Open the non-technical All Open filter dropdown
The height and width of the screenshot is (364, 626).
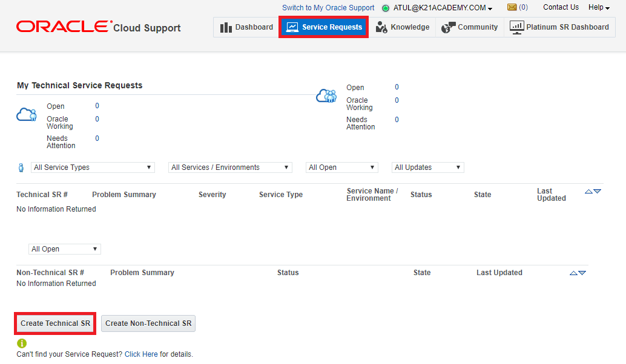point(64,249)
